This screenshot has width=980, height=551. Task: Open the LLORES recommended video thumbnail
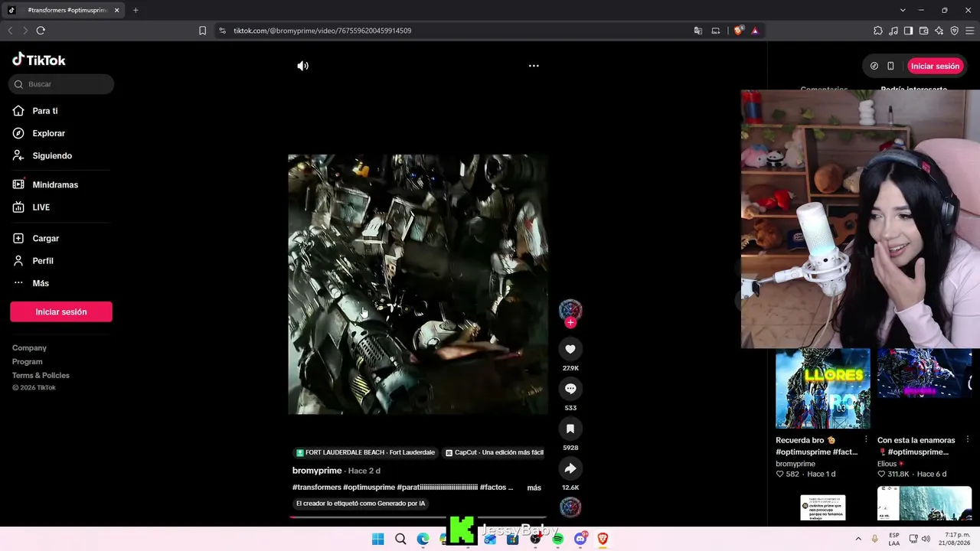coord(823,389)
